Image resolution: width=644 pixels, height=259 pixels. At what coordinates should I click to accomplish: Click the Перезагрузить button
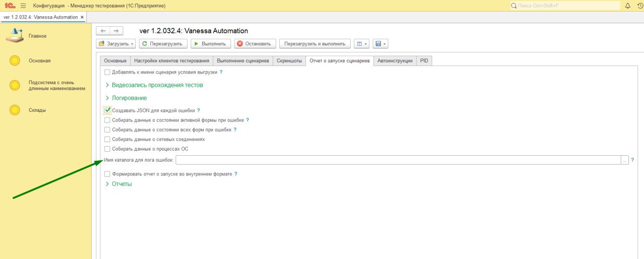[x=163, y=44]
